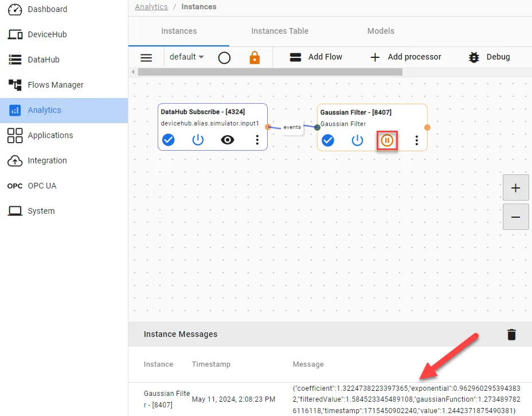The image size is (532, 416).
Task: Click the circle status icon beside default
Action: (224, 58)
